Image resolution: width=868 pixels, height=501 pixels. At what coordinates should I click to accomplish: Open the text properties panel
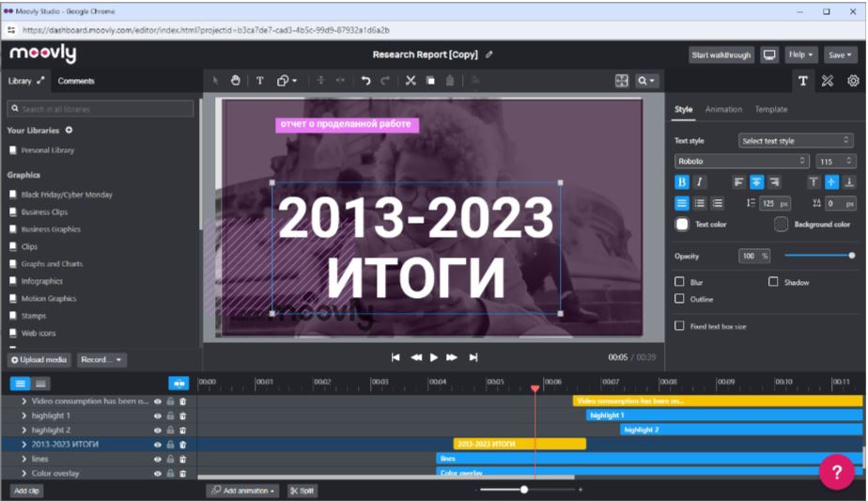[x=802, y=81]
